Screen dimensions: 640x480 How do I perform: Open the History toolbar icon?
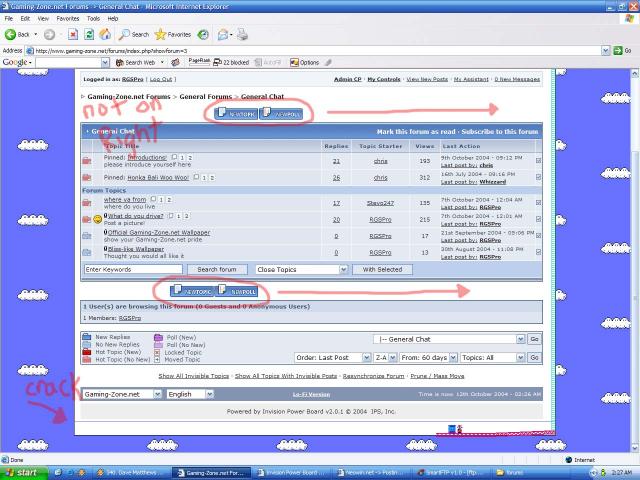(x=203, y=35)
